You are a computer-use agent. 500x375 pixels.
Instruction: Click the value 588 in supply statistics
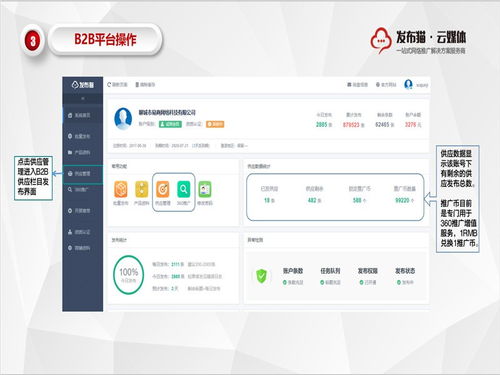tap(357, 200)
